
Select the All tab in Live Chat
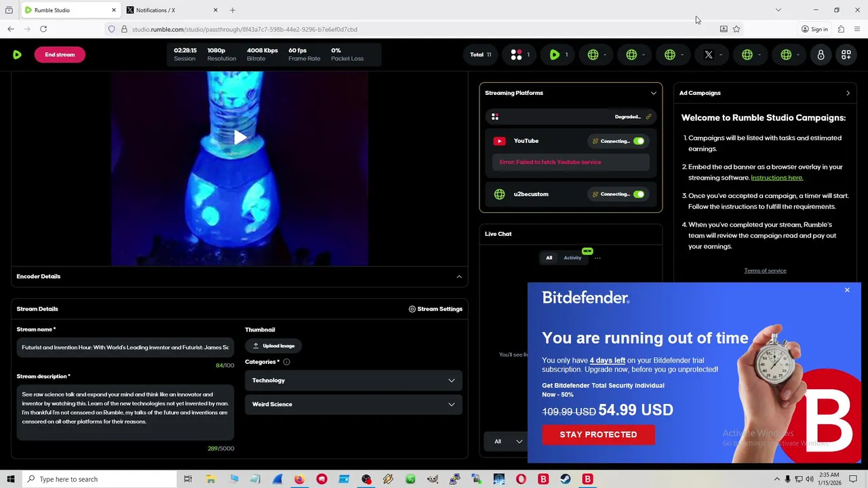(x=549, y=258)
